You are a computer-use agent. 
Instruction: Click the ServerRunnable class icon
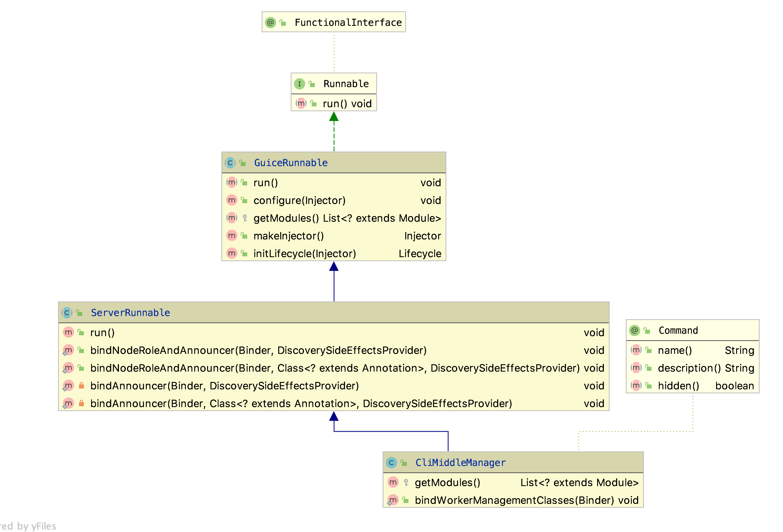[67, 313]
